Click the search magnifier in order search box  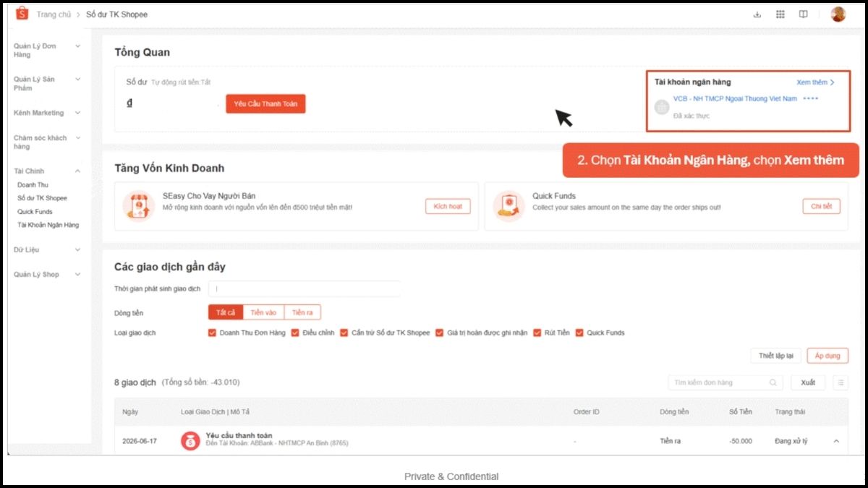click(x=773, y=382)
